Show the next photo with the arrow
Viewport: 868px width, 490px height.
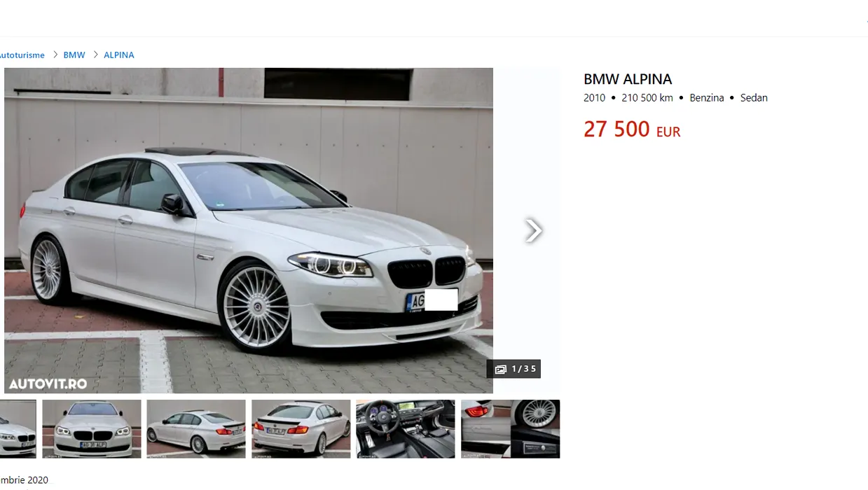pyautogui.click(x=533, y=230)
